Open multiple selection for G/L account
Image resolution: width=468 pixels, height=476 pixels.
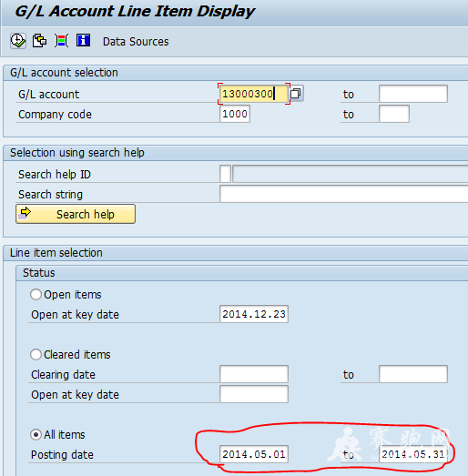tap(296, 93)
